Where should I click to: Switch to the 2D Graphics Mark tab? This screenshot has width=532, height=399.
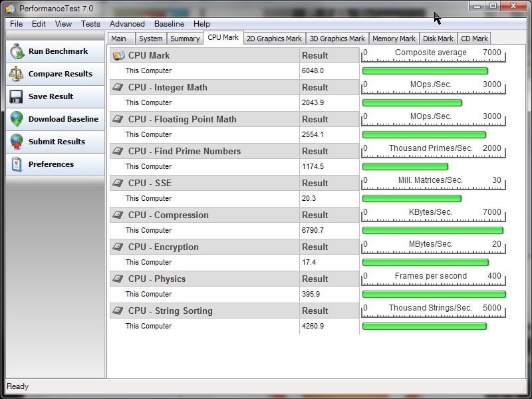pyautogui.click(x=274, y=39)
